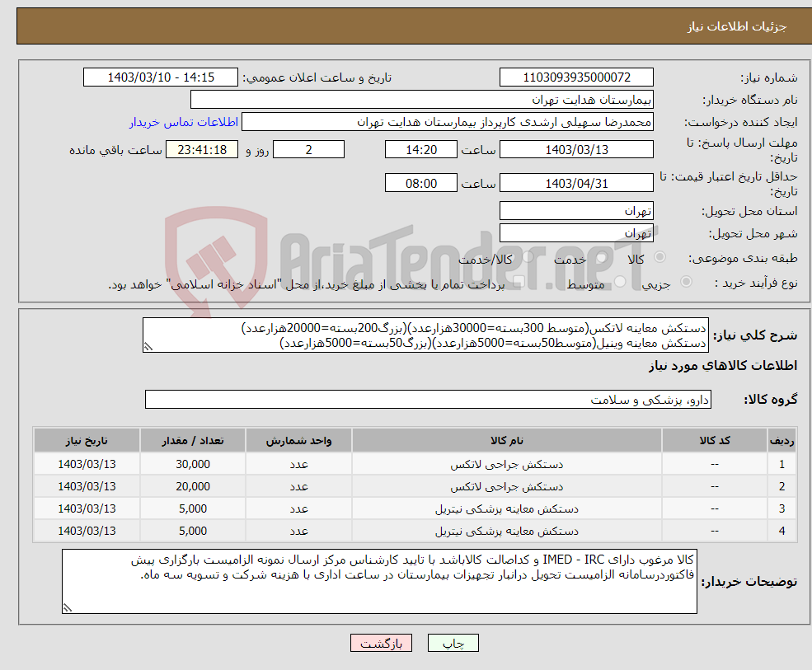Click the announcement date field 1403/03/10 - 14:15
812x670 pixels.
pos(161,77)
